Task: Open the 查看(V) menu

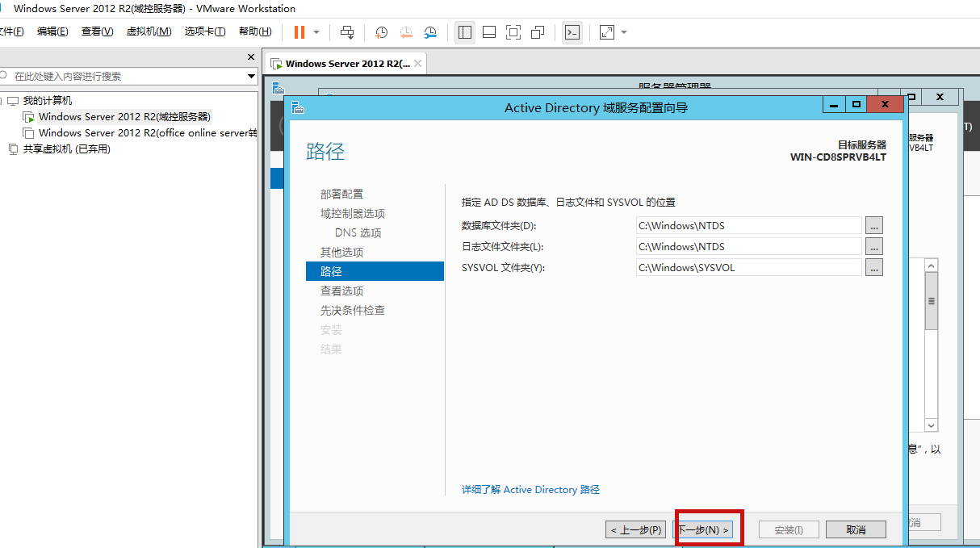Action: click(x=97, y=31)
